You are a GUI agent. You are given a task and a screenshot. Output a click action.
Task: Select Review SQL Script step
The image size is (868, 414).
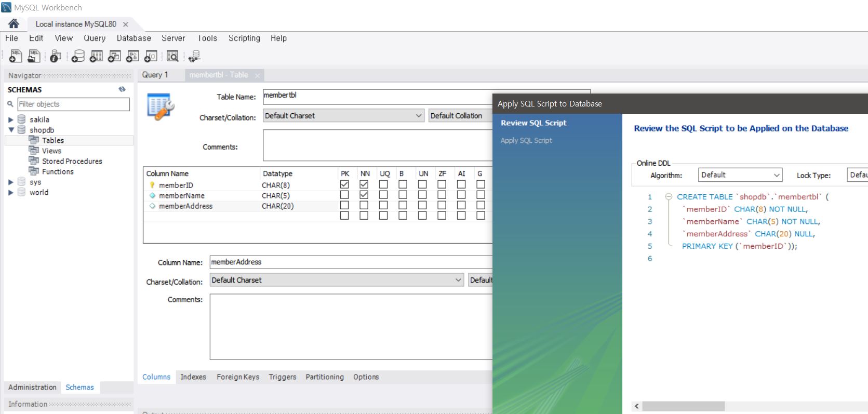533,123
